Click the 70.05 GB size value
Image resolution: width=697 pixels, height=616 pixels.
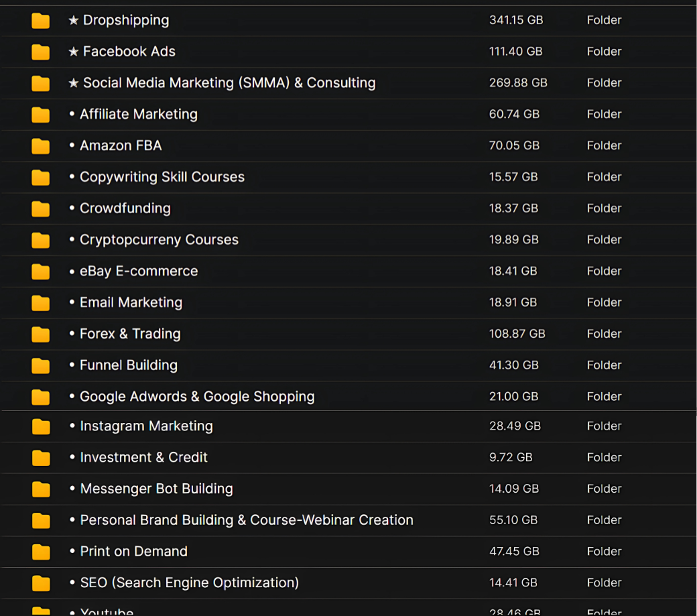coord(514,145)
